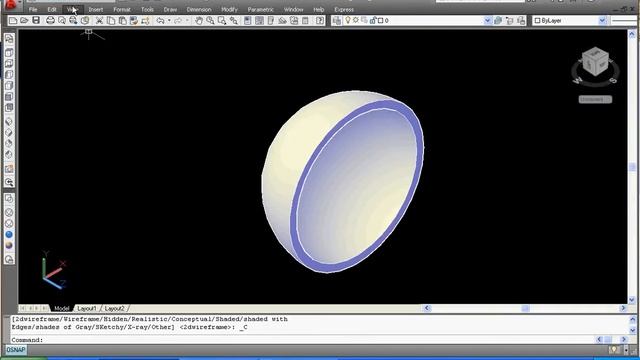The image size is (640, 360).
Task: Open the Draw menu
Action: pyautogui.click(x=170, y=9)
